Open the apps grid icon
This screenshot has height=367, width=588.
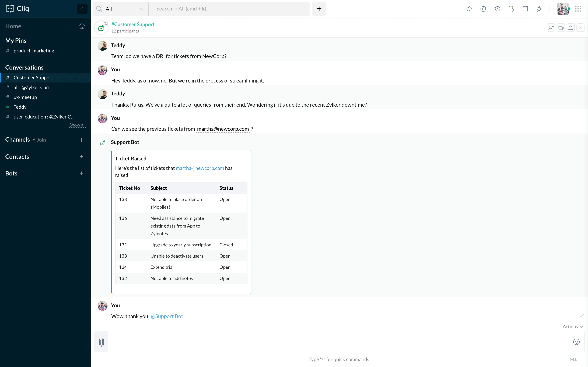point(578,9)
